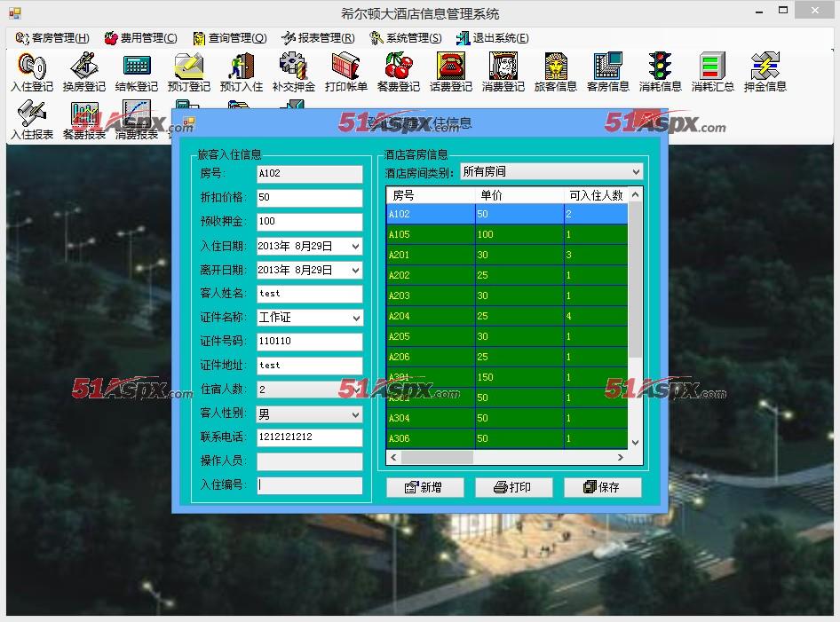
Task: Select room row A202
Action: click(507, 275)
